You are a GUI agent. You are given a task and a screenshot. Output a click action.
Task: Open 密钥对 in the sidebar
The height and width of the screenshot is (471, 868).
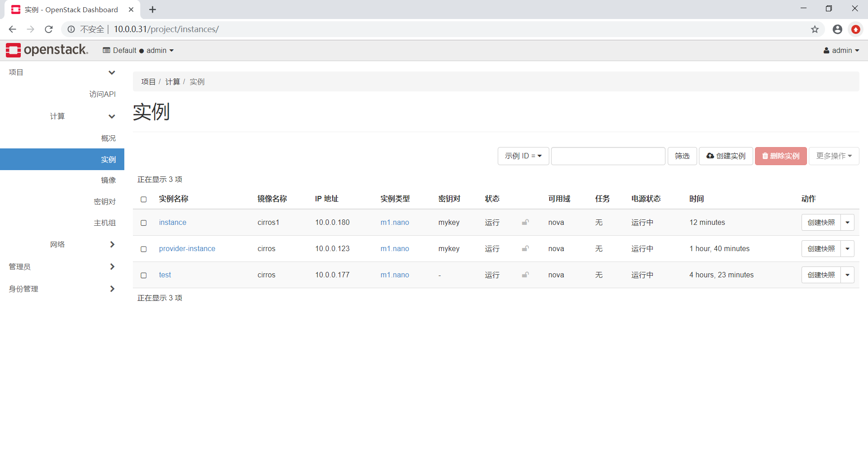104,201
